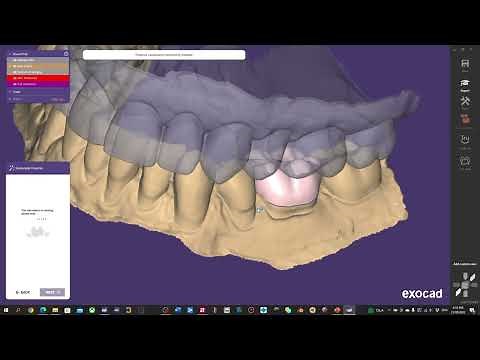This screenshot has height=360, width=480.
Task: Open Microsoft Edge from the taskbar
Action: point(43,310)
